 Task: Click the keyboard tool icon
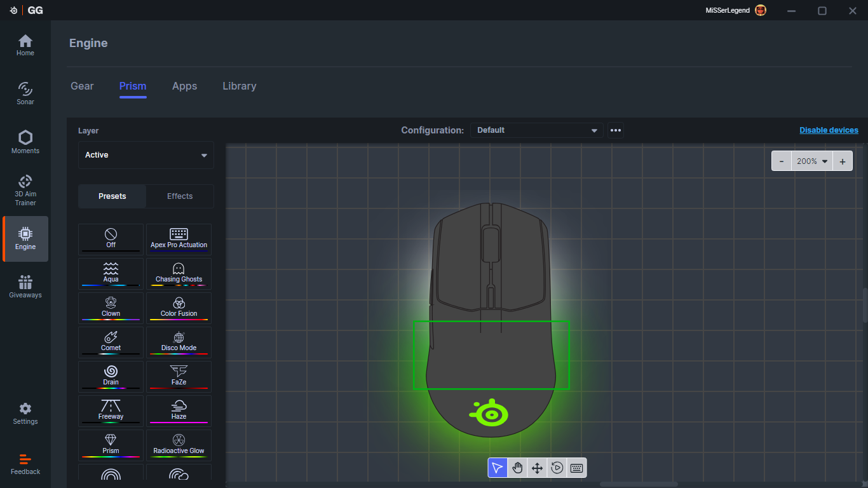tap(576, 468)
